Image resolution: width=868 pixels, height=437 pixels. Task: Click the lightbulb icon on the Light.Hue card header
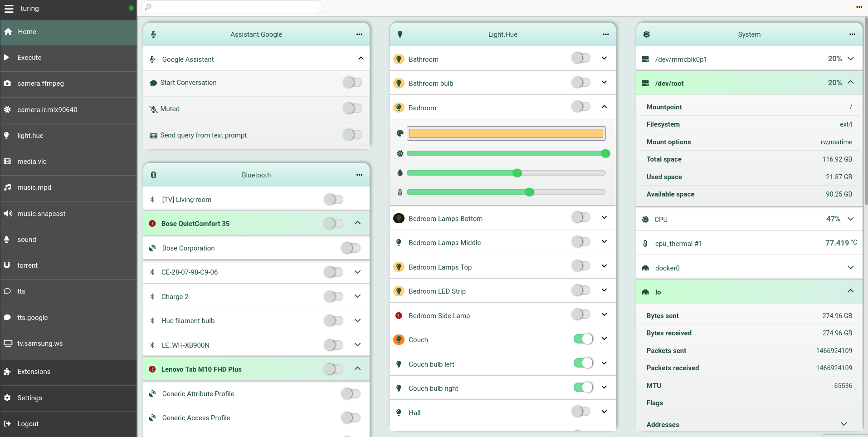[x=400, y=34]
